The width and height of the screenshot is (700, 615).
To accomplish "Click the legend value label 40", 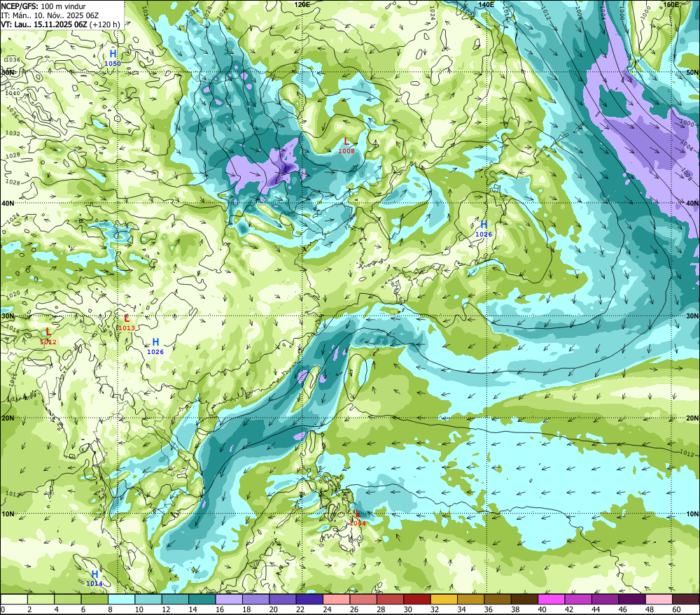I will pyautogui.click(x=542, y=609).
